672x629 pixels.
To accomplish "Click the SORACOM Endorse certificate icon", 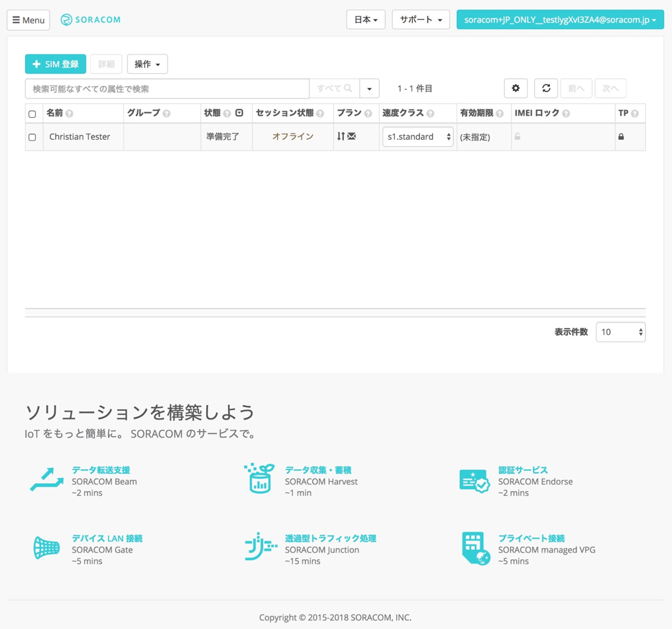I will pos(474,480).
